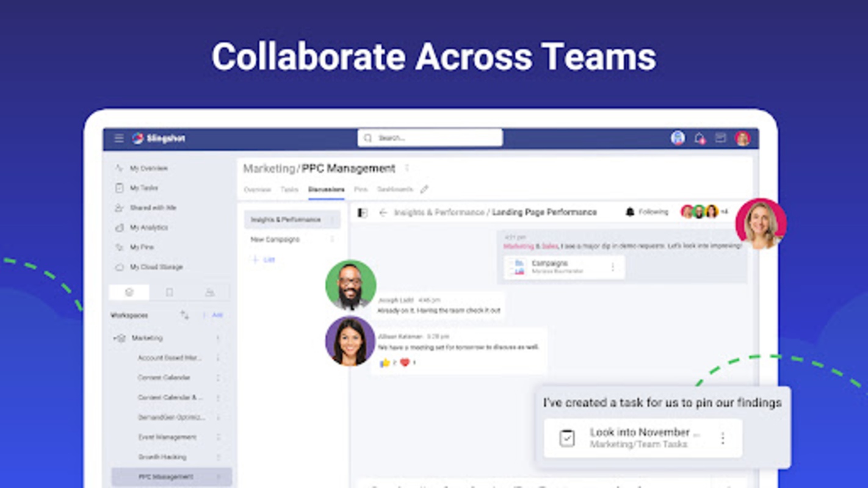Screen dimensions: 868x488
Task: Open options on Campaigns attachment card
Action: click(x=613, y=267)
